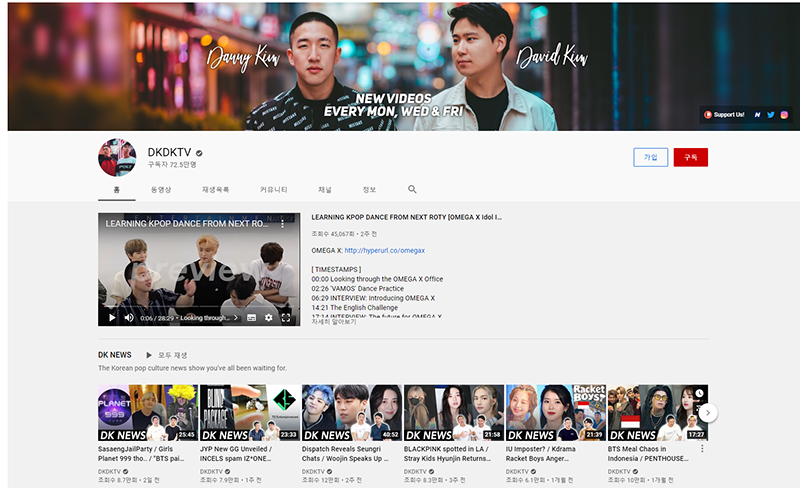Open the Dispatch Reveals Seungri Chats title

point(345,454)
